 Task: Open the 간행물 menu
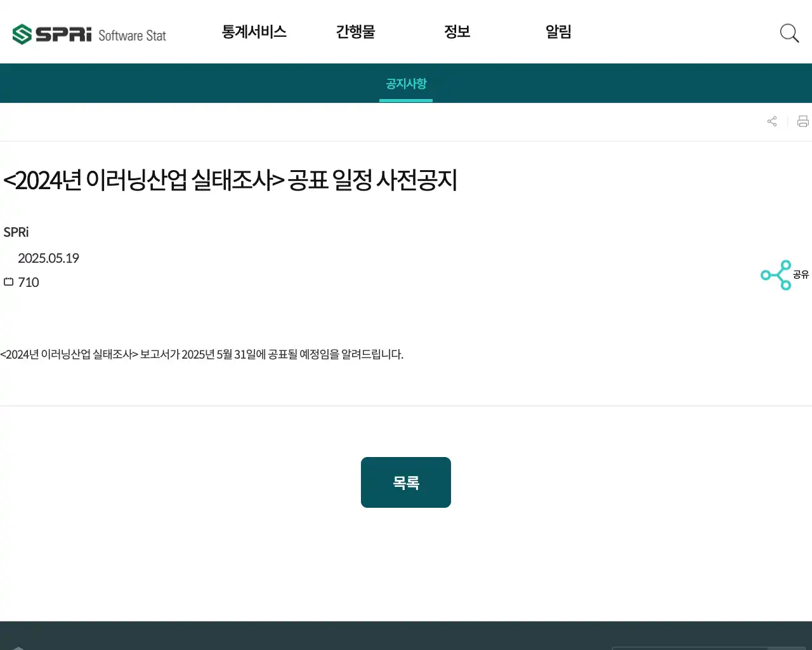point(355,32)
